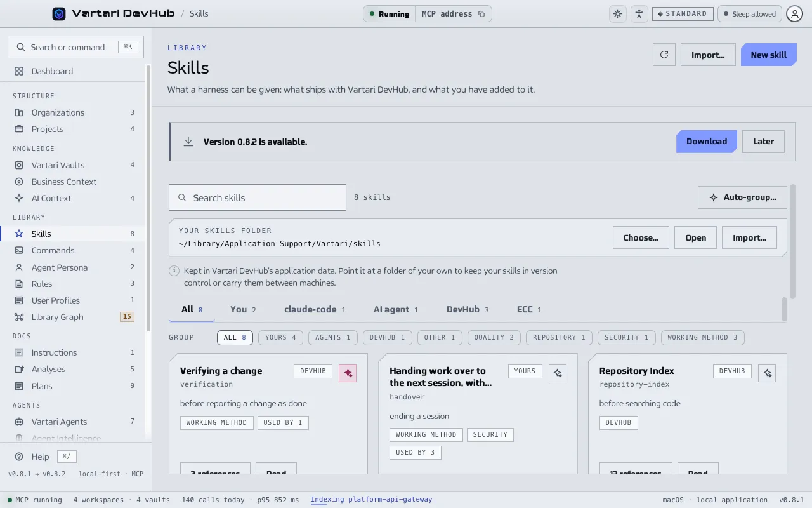Click the Search skills field
Screen dimensions: 812x508
click(258, 197)
